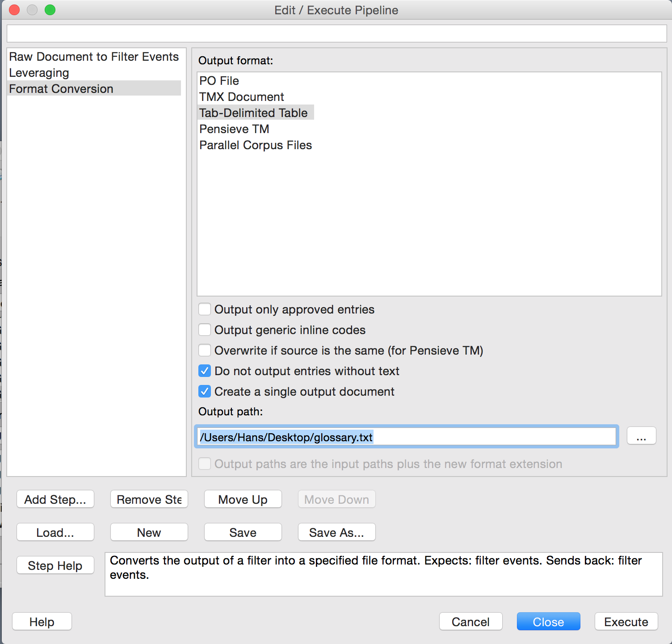The image size is (672, 644).
Task: Run the pipeline with Execute
Action: click(626, 622)
